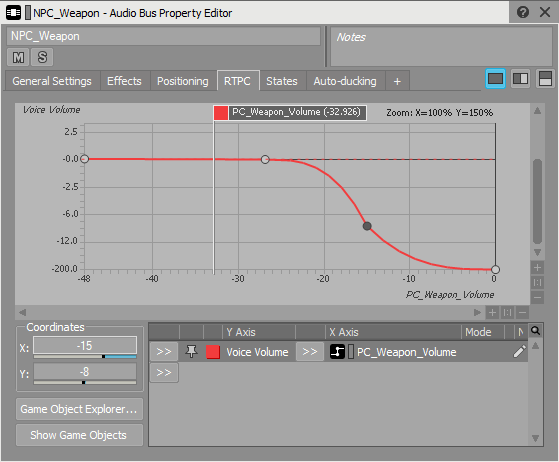559x462 pixels.
Task: Select the side-by-side split layout icon
Action: coord(520,79)
